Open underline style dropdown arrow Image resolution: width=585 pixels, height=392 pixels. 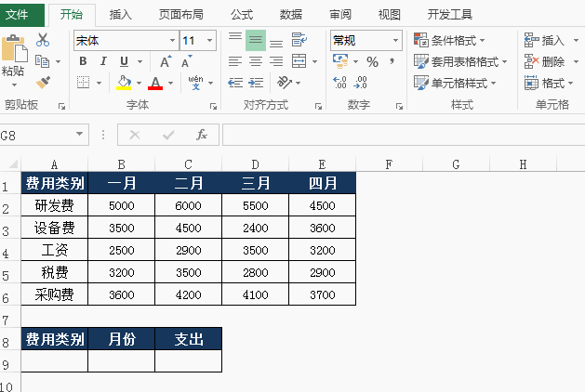tap(140, 61)
